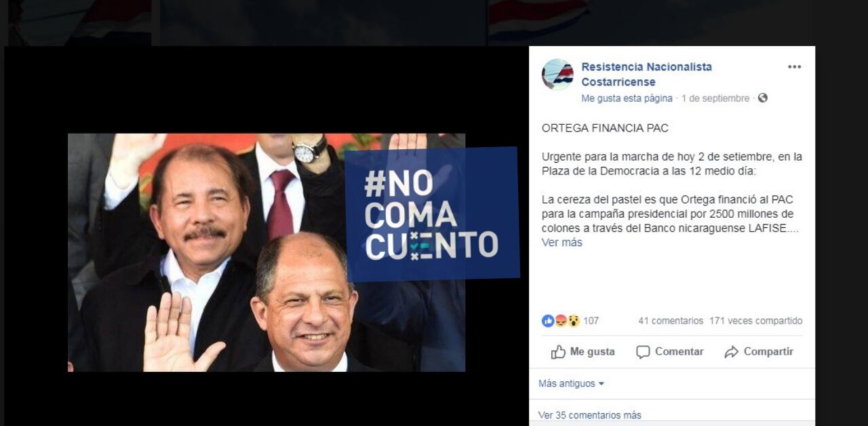Toggle Me gusta esta página link
The image size is (868, 426).
click(x=627, y=98)
